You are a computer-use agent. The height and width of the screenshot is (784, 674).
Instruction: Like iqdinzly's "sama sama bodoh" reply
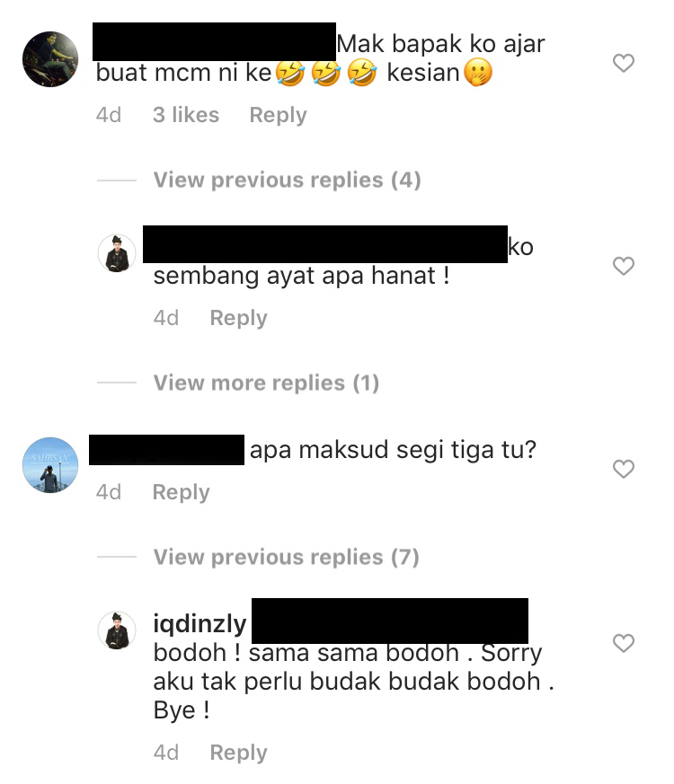coord(624,643)
